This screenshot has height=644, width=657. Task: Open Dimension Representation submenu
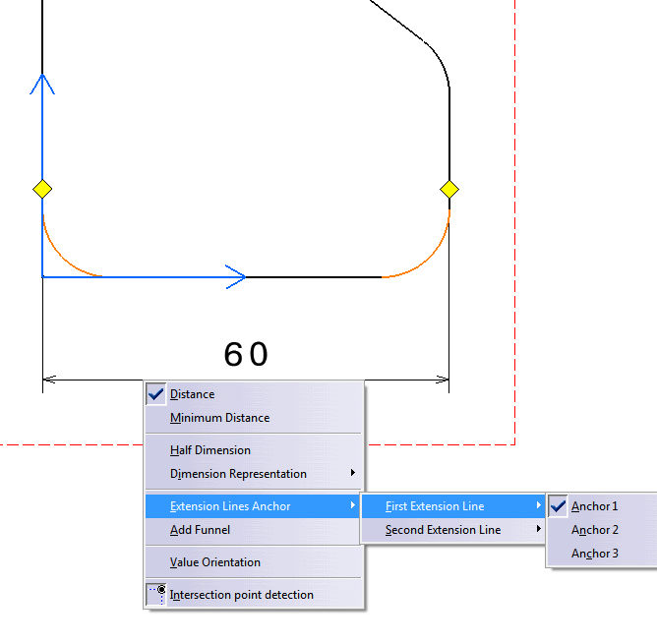coord(253,474)
